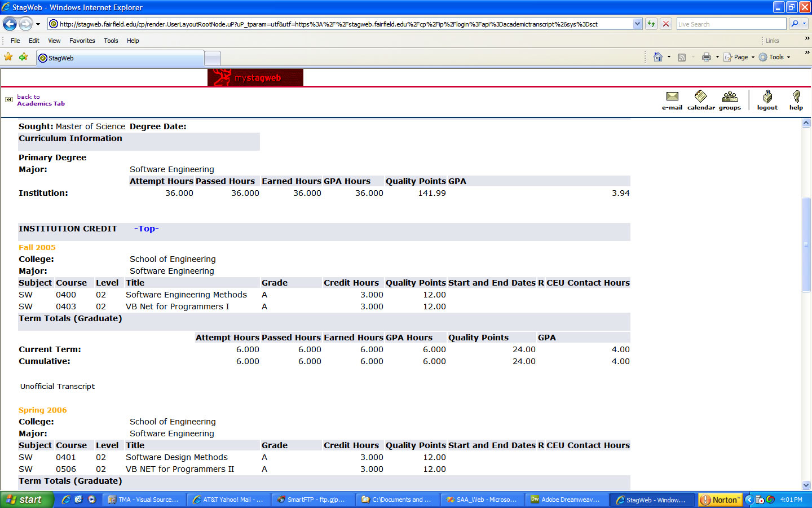
Task: Click the -Top- link
Action: tap(146, 229)
